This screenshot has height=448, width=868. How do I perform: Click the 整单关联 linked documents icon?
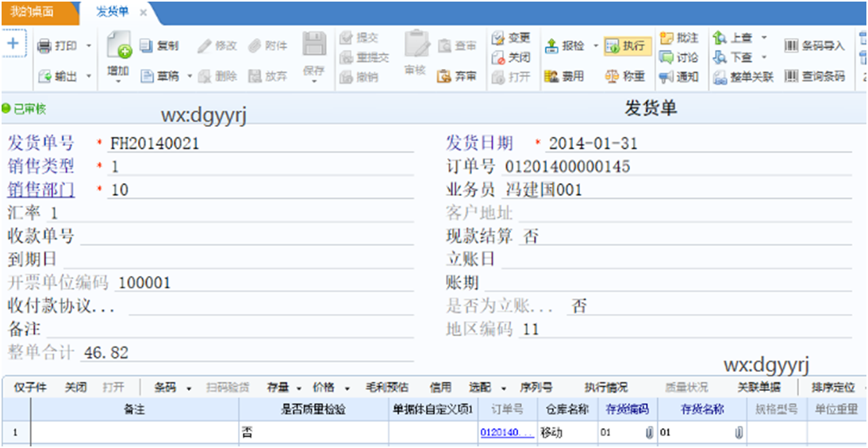720,77
